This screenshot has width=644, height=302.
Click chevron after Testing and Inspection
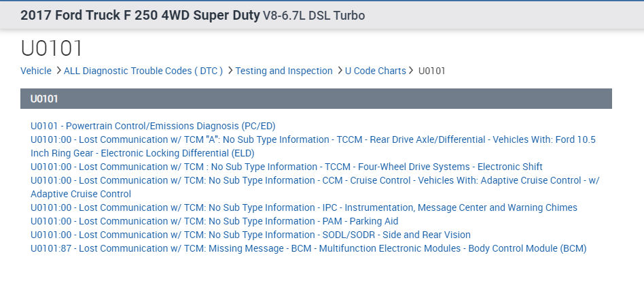click(339, 71)
